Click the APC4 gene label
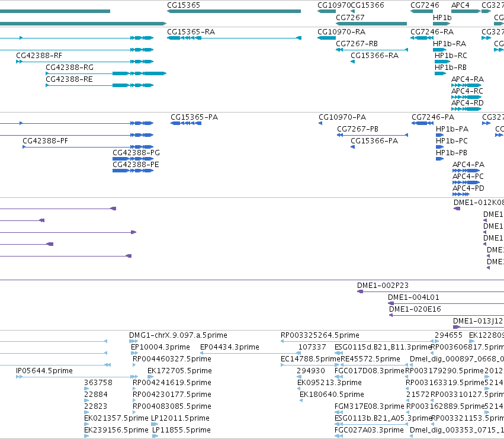Image resolution: width=504 pixels, height=439 pixels. click(460, 5)
